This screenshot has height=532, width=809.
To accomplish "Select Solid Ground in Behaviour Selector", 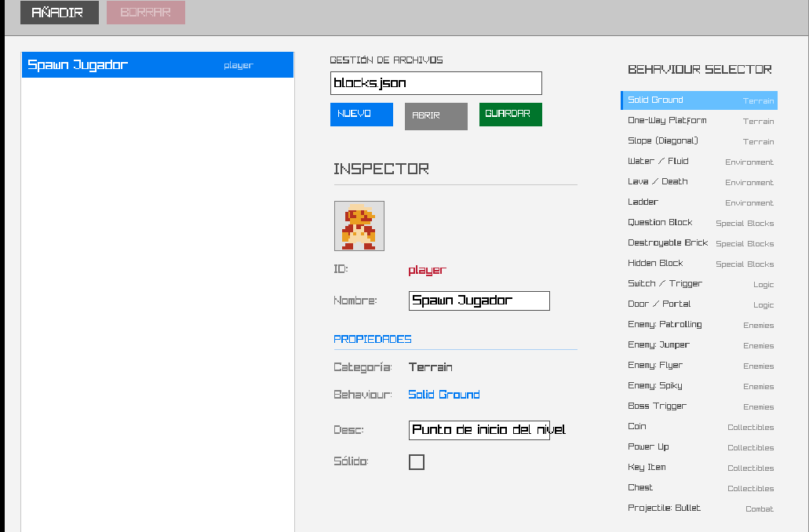I will (699, 100).
